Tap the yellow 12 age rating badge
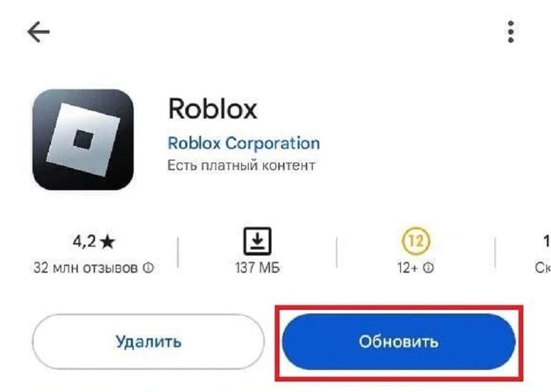Image resolution: width=551 pixels, height=392 pixels. (x=416, y=241)
